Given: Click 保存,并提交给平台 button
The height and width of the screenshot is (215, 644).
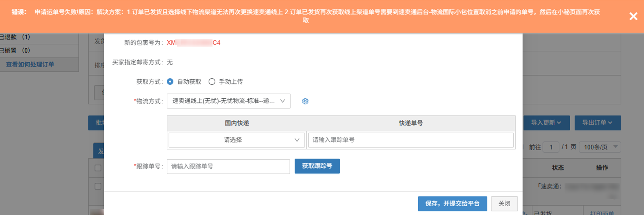Looking at the screenshot, I should click(x=452, y=204).
